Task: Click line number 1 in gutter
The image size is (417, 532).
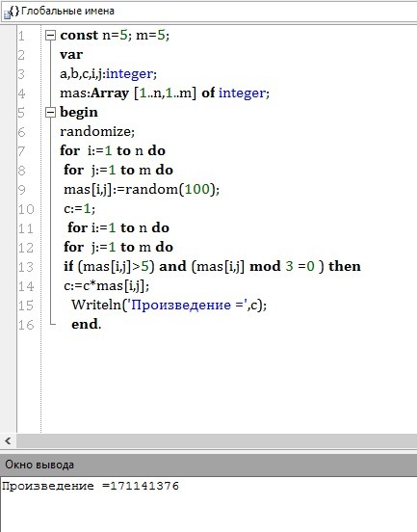Action: click(22, 36)
